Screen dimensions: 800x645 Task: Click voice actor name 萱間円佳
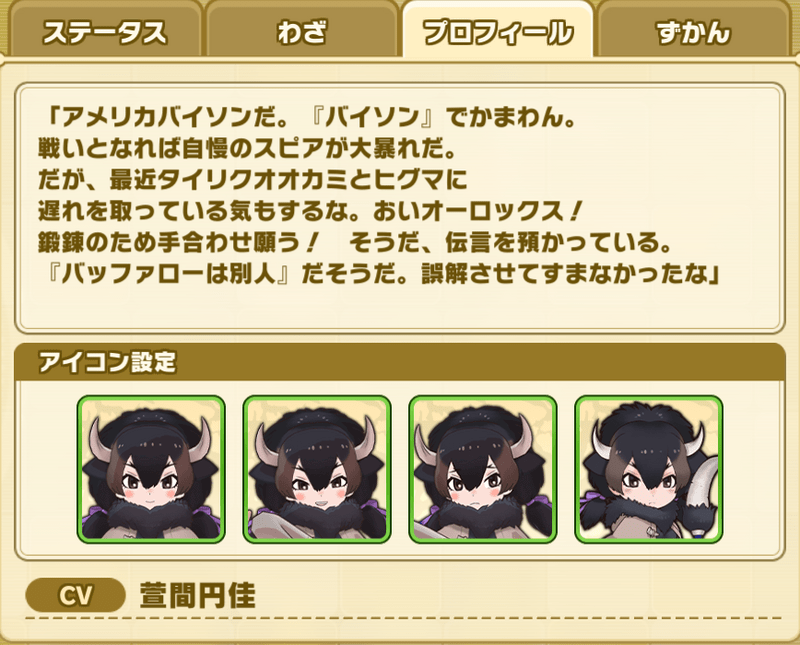pos(197,595)
